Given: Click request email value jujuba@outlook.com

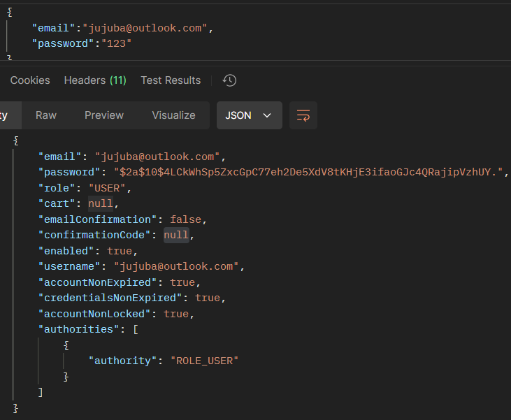Looking at the screenshot, I should point(145,28).
